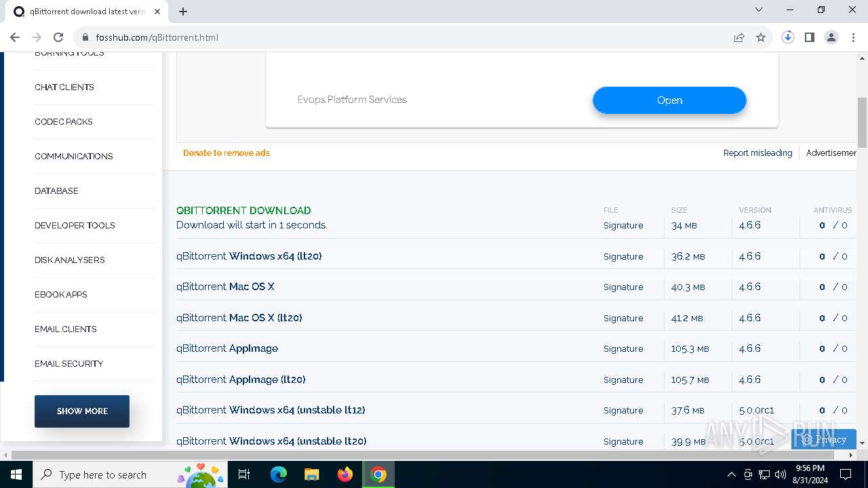Open the Chrome three-dot menu

click(x=853, y=37)
